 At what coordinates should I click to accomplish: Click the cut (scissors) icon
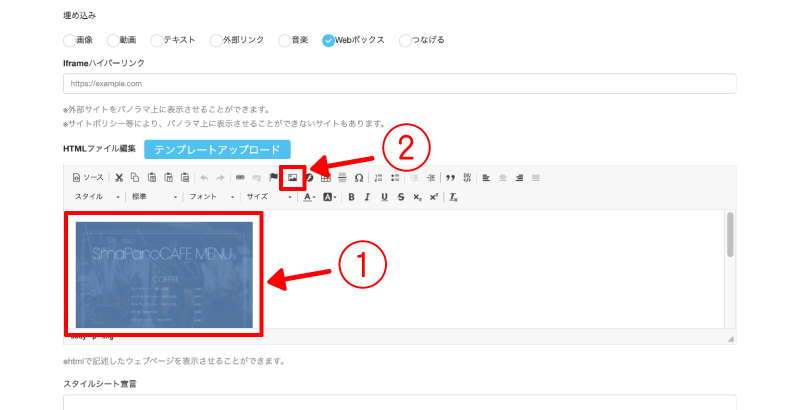point(119,178)
